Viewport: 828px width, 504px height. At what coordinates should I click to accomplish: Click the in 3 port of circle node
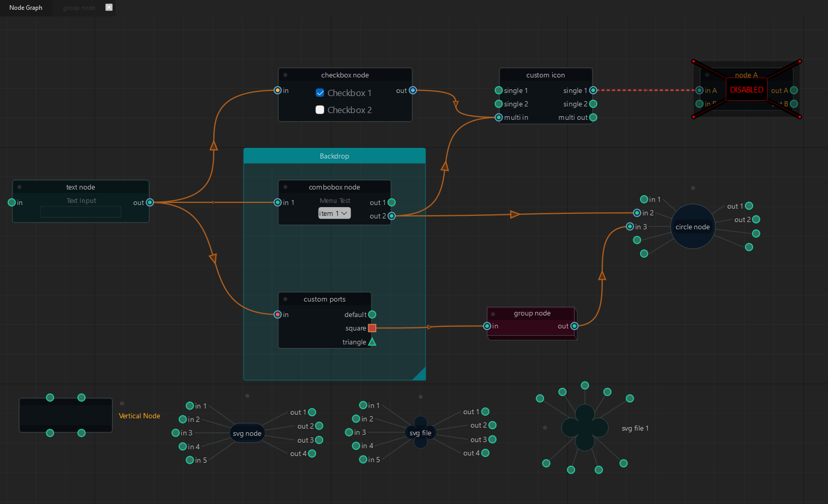click(x=630, y=227)
